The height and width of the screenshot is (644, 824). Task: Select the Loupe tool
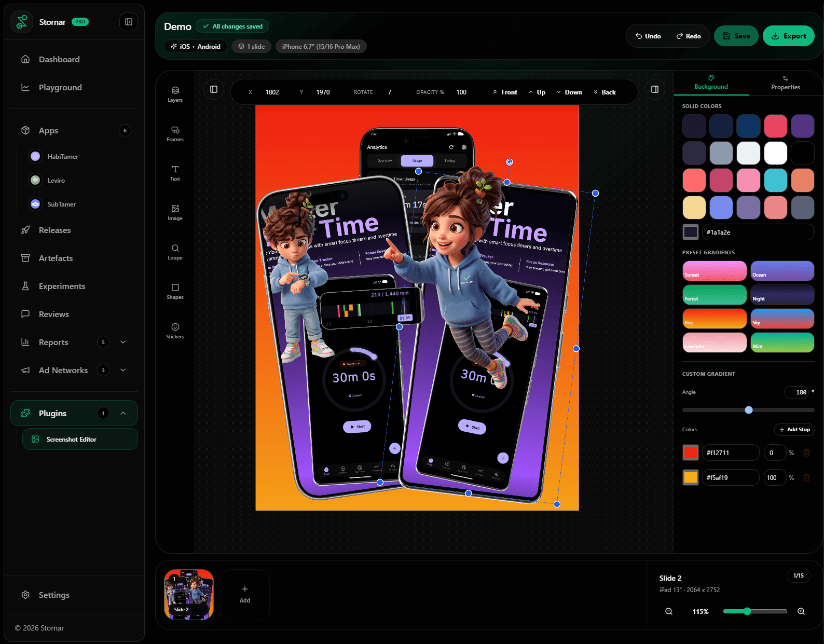(x=175, y=252)
